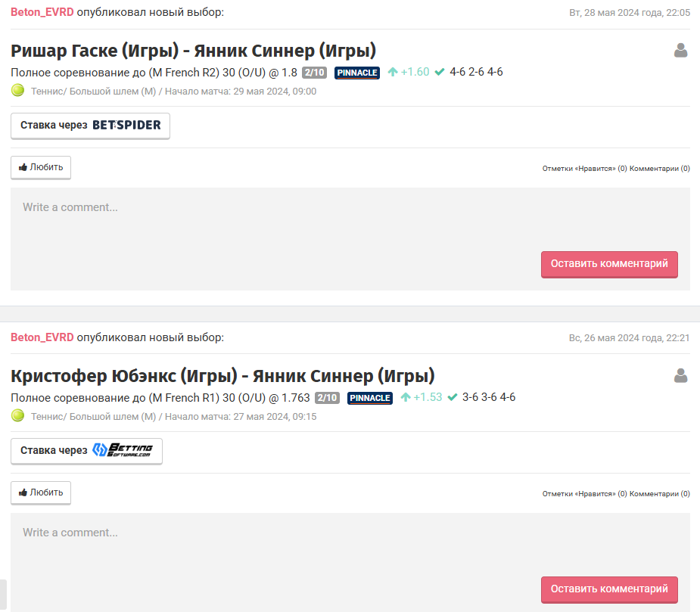700x612 pixels.
Task: Click green arrow next to +1.60 profit
Action: point(393,72)
